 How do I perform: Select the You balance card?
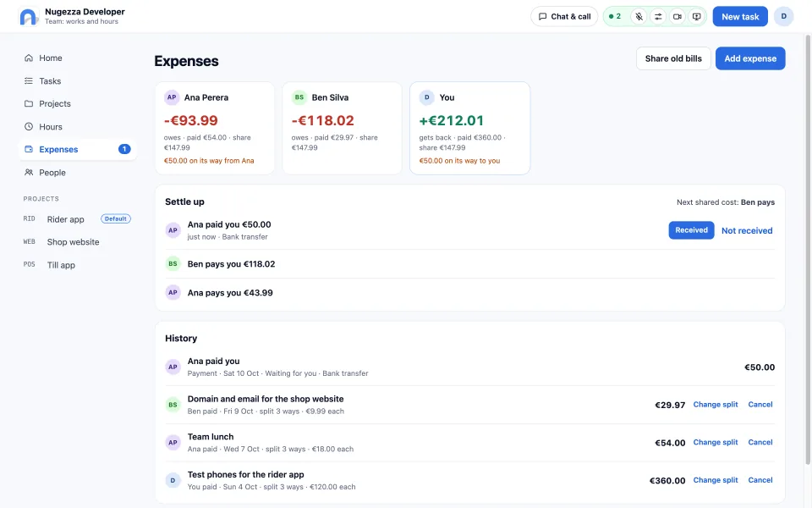tap(469, 128)
